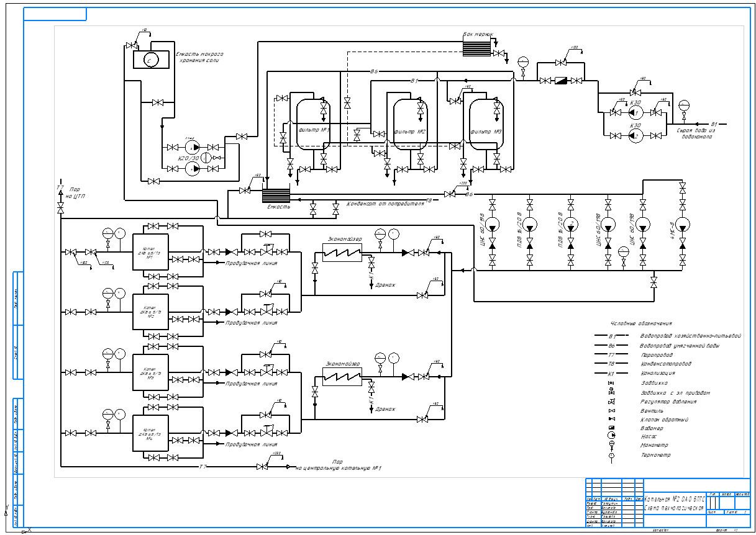Click the hatched Емкость tank symbol
This screenshot has height=535, width=756.
pyautogui.click(x=276, y=196)
